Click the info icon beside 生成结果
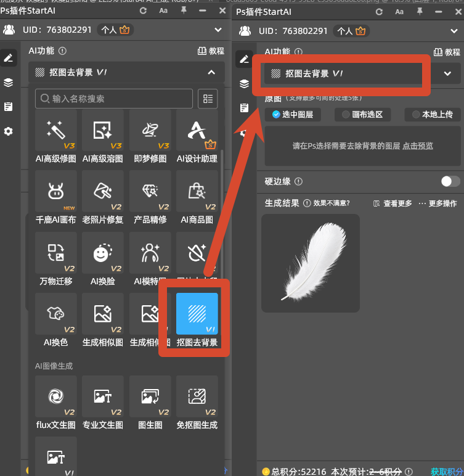464x476 pixels. pyautogui.click(x=307, y=203)
